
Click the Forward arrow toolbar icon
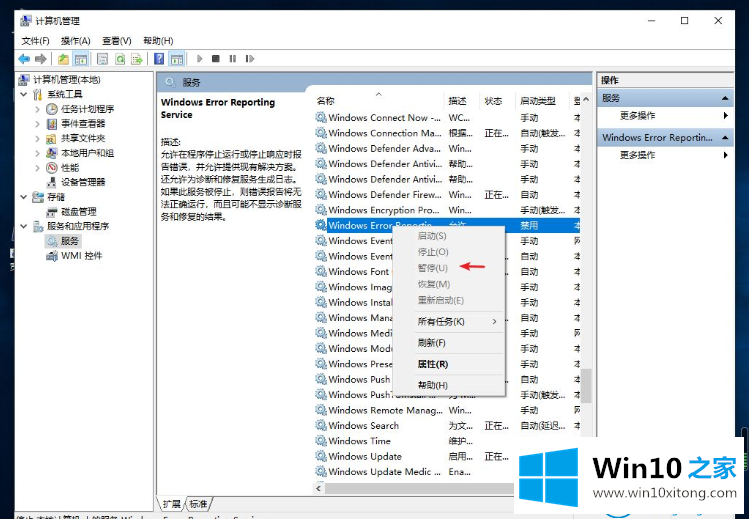(41, 59)
